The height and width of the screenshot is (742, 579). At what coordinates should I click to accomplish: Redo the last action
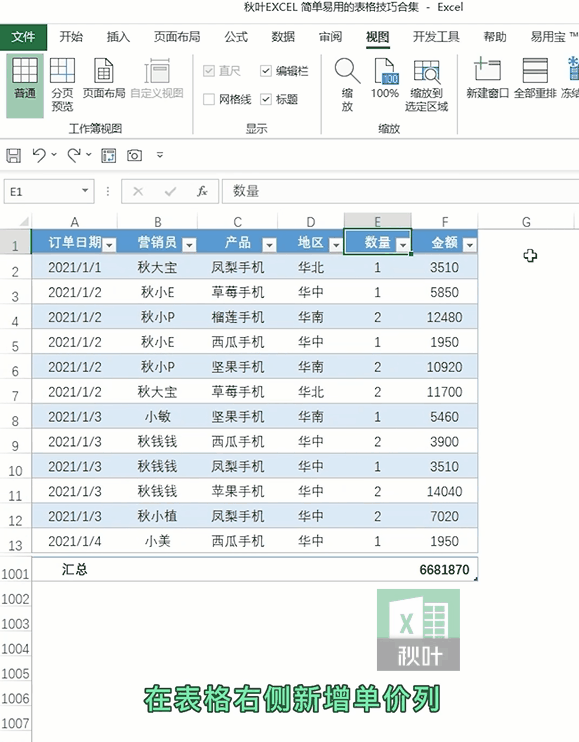pos(74,155)
